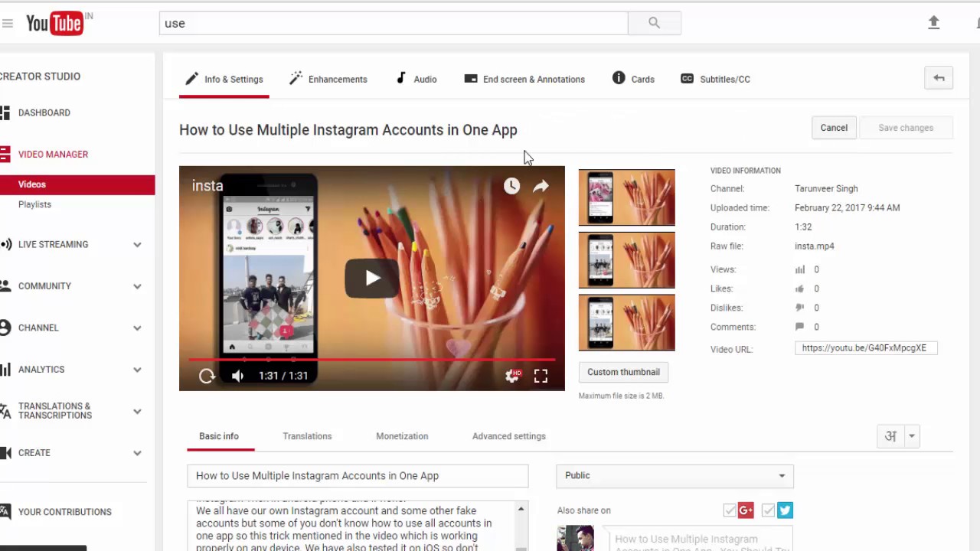980x551 pixels.
Task: Open the upload arrow icon
Action: (x=933, y=23)
